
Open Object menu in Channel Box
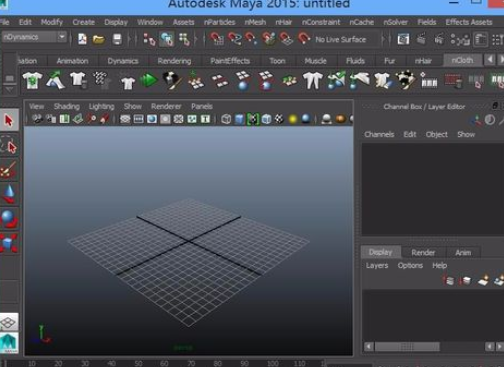pos(437,134)
